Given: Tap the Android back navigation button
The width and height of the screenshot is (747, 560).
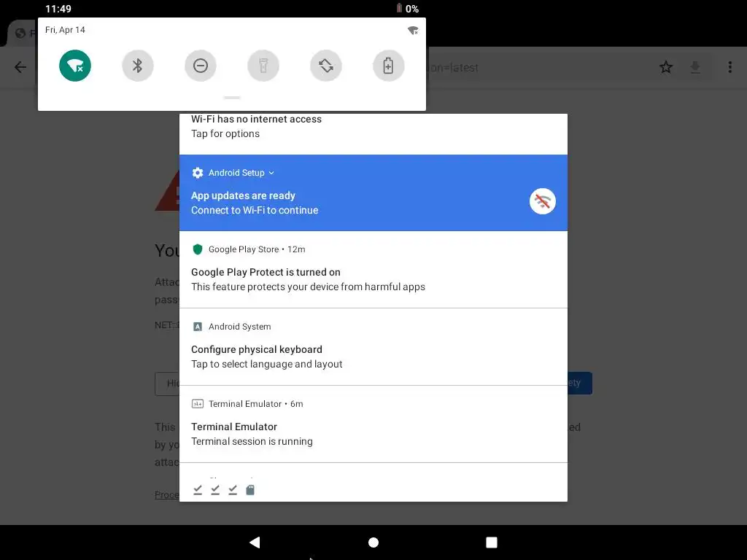Looking at the screenshot, I should tap(255, 542).
